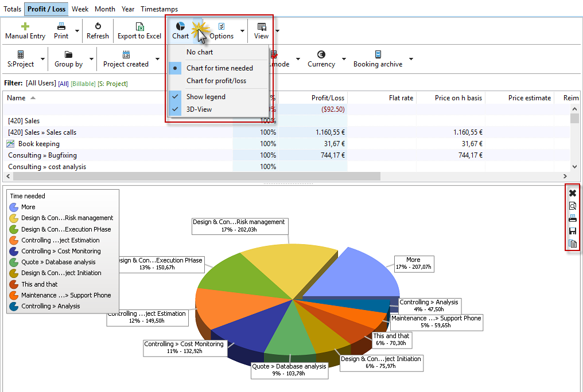Sort by the Name column header
The width and height of the screenshot is (583, 392).
point(16,98)
